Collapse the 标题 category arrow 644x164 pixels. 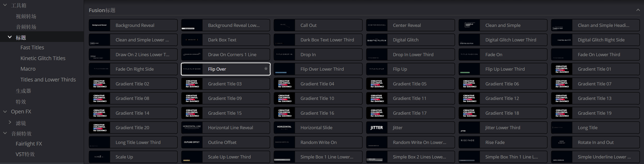[x=10, y=37]
